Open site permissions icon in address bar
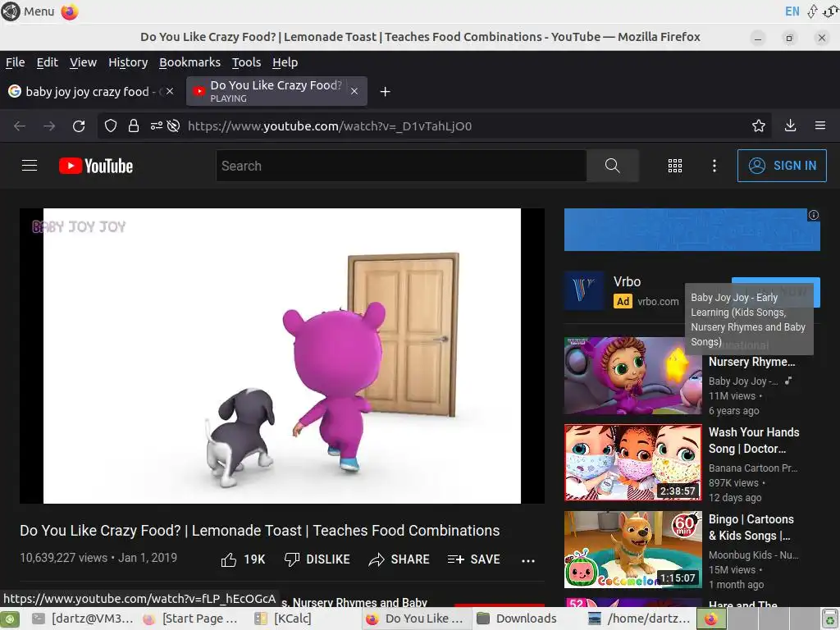 (x=156, y=126)
